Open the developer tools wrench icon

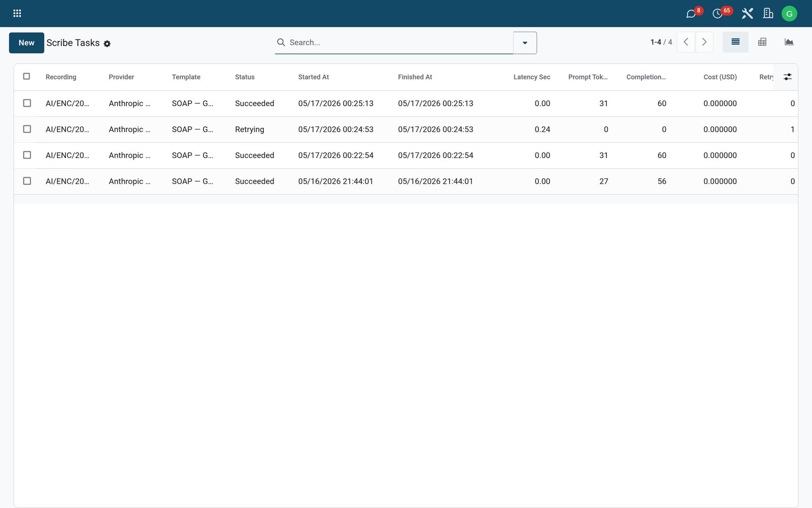tap(747, 14)
